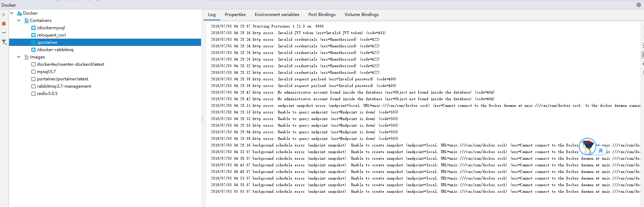The width and height of the screenshot is (644, 207).
Task: Click the floating input method avatar icon
Action: (588, 146)
